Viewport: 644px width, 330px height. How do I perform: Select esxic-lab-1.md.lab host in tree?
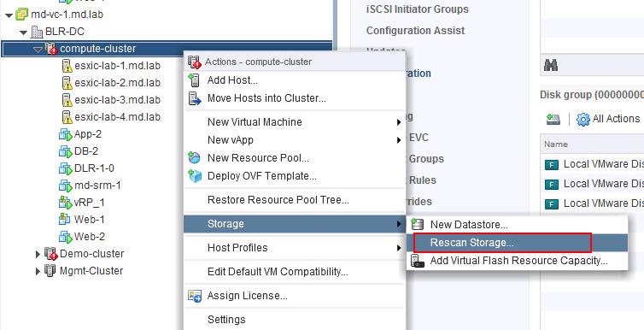(118, 66)
